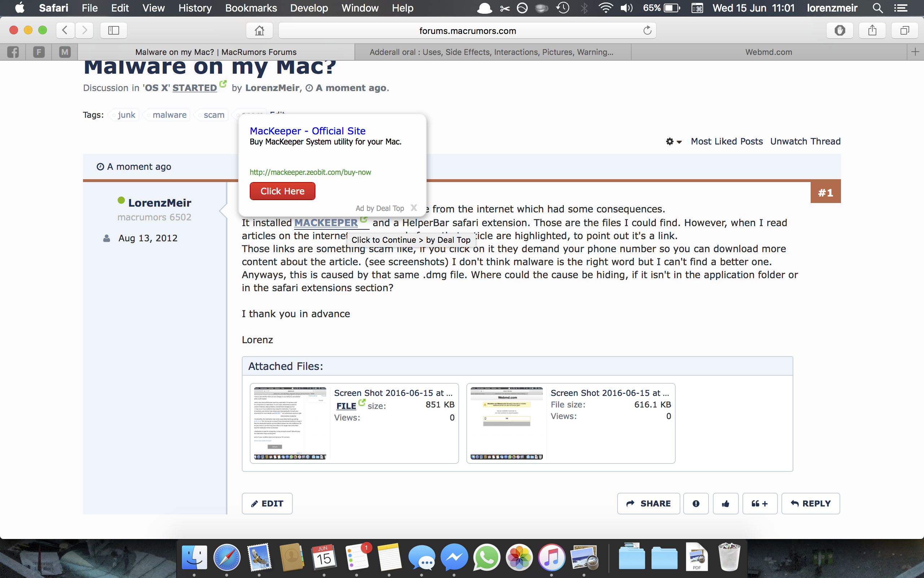This screenshot has height=578, width=924.
Task: Click the red Click Here ad button
Action: (x=282, y=191)
